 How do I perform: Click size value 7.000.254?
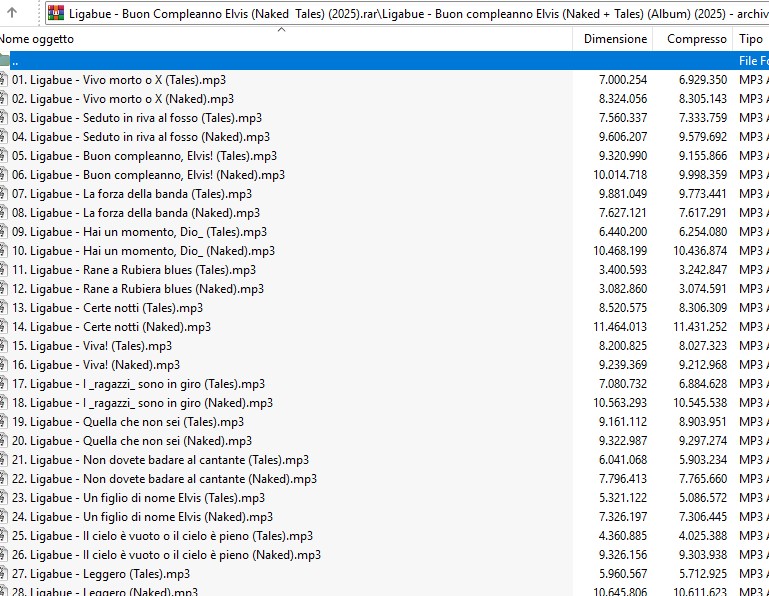623,80
